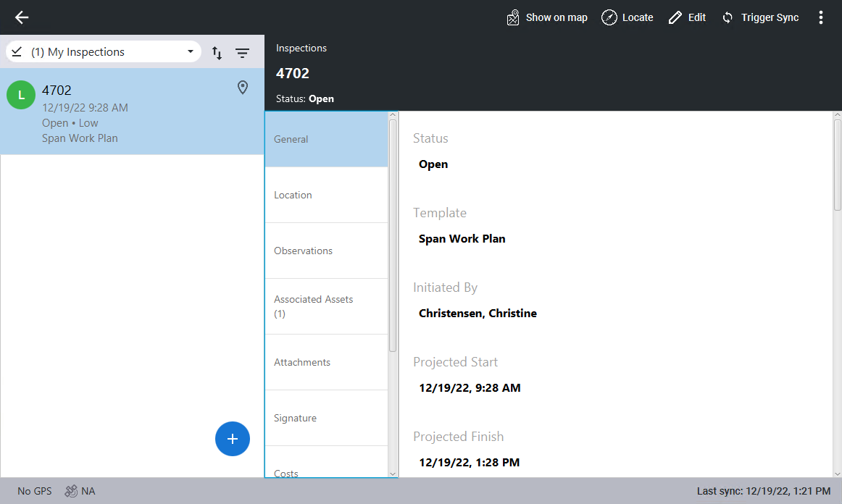Click the Edit pencil icon
The image size is (842, 504).
click(x=675, y=17)
